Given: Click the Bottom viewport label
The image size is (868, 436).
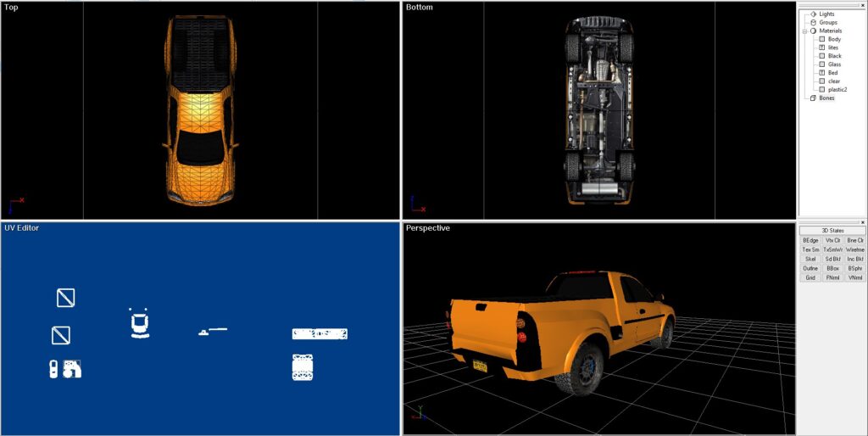Looking at the screenshot, I should [x=419, y=8].
